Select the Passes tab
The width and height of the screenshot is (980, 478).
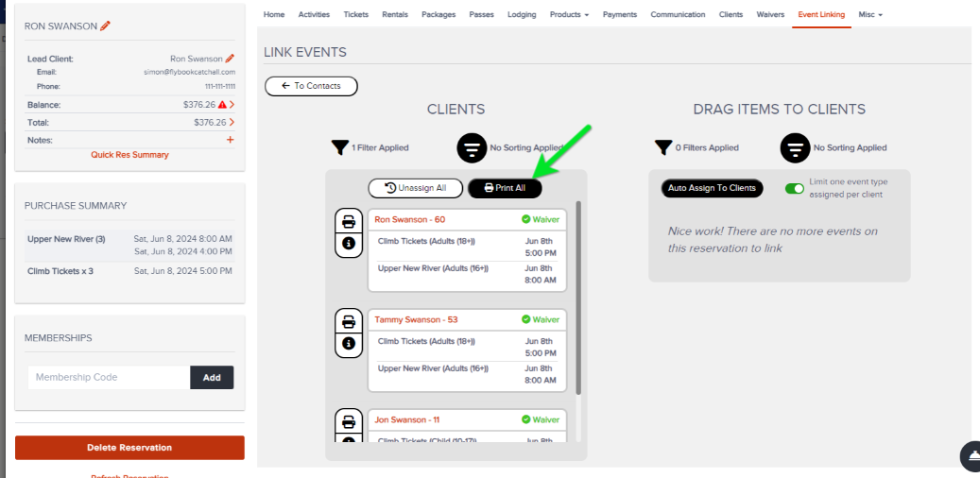[481, 14]
